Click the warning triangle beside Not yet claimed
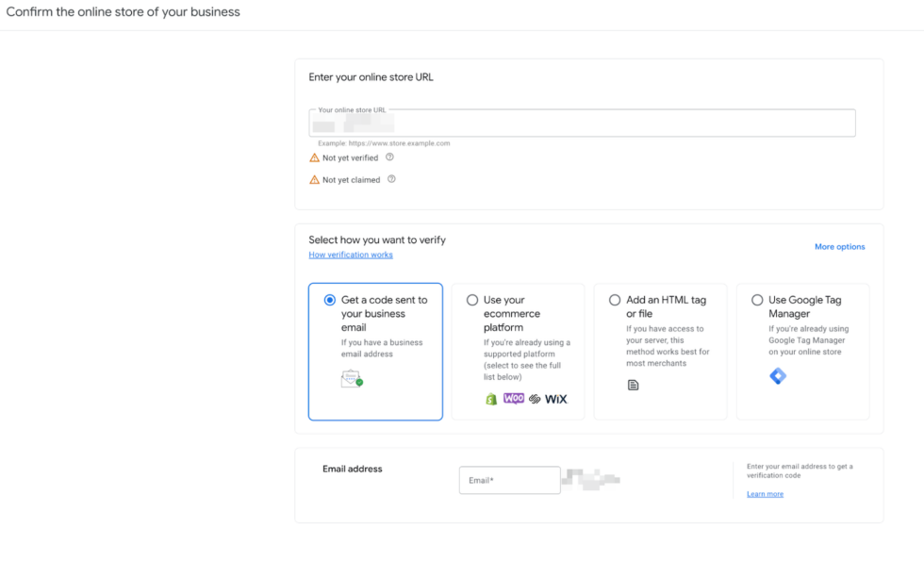Image resolution: width=924 pixels, height=561 pixels. (x=314, y=179)
